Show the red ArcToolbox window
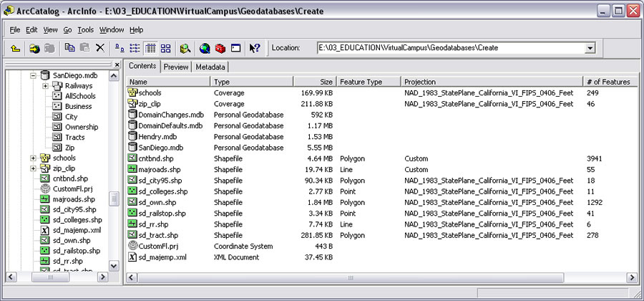The width and height of the screenshot is (644, 301). click(220, 48)
